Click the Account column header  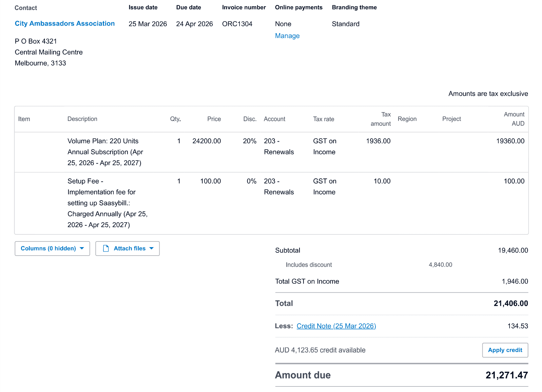click(x=274, y=119)
